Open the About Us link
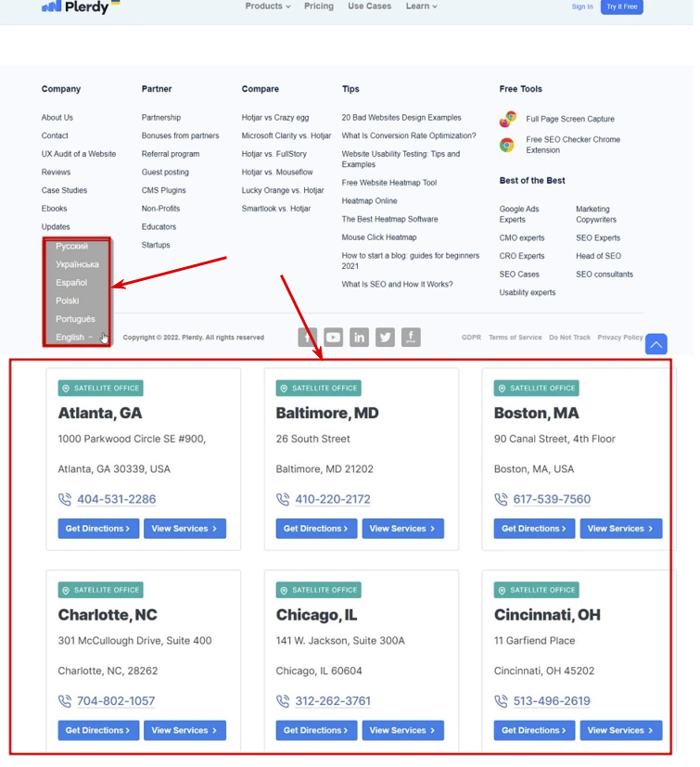700x767 pixels. (57, 118)
